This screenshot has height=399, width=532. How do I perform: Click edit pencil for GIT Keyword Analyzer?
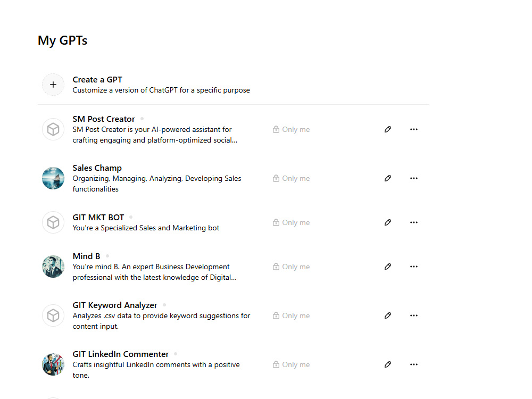coord(388,315)
